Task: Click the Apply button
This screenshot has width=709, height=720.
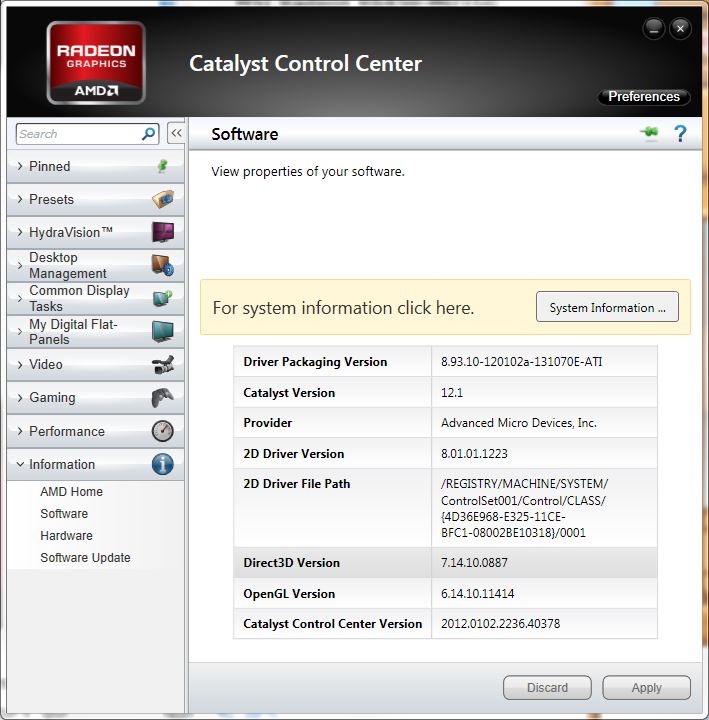Action: (x=646, y=687)
